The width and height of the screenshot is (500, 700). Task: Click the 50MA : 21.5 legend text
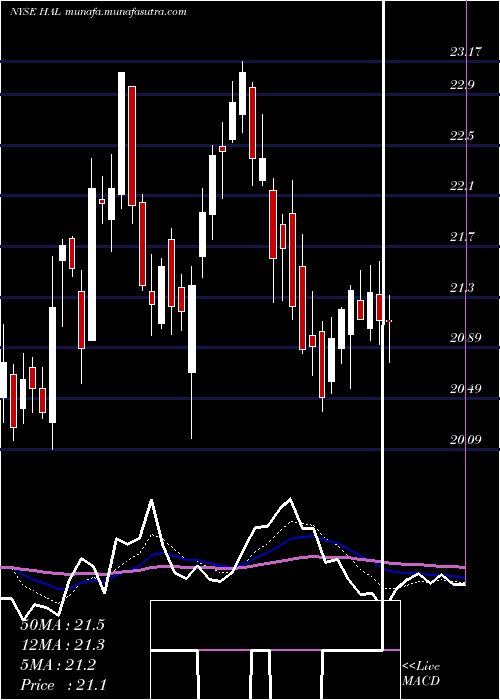click(62, 625)
